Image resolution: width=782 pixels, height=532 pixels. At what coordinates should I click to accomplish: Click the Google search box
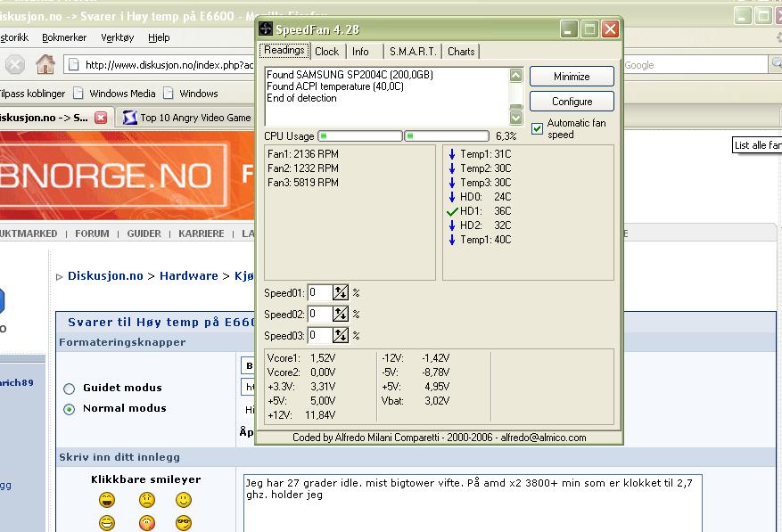(696, 65)
